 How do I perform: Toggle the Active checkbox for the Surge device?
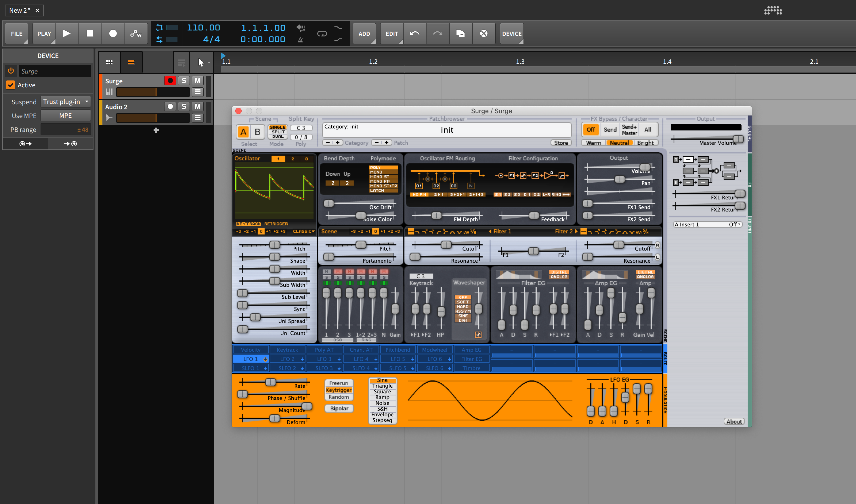[10, 85]
